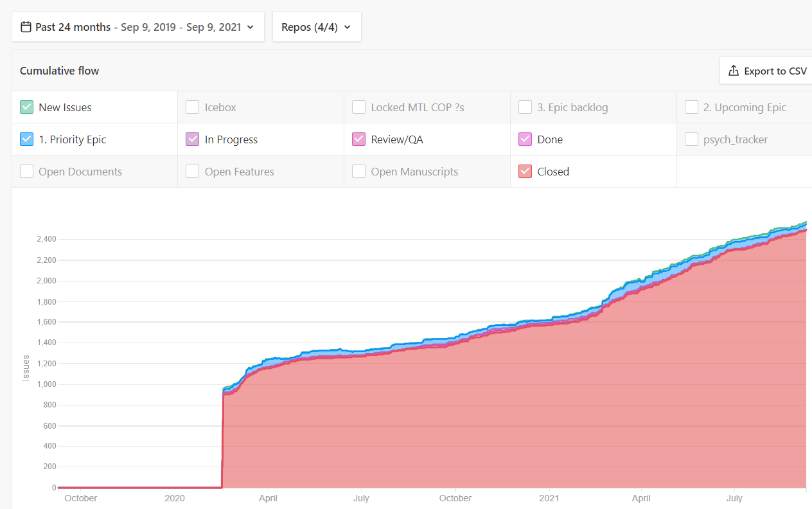Tick the 2. Upcoming Epic checkbox
Viewport: 812px width, 509px height.
(x=691, y=107)
